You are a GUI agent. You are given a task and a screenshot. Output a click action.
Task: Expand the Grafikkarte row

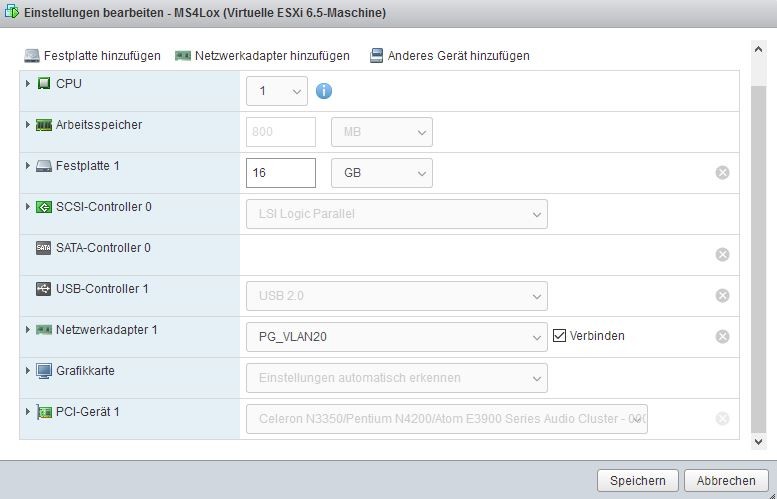[28, 371]
